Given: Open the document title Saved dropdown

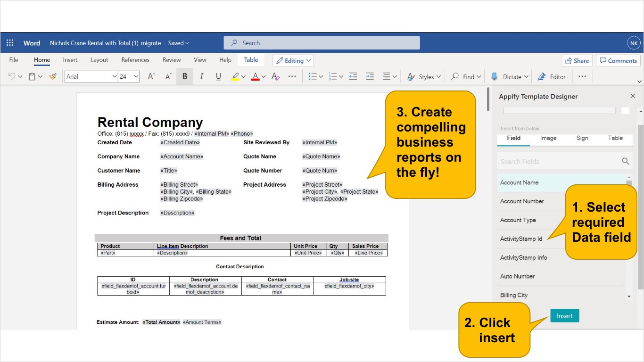Looking at the screenshot, I should pyautogui.click(x=179, y=43).
